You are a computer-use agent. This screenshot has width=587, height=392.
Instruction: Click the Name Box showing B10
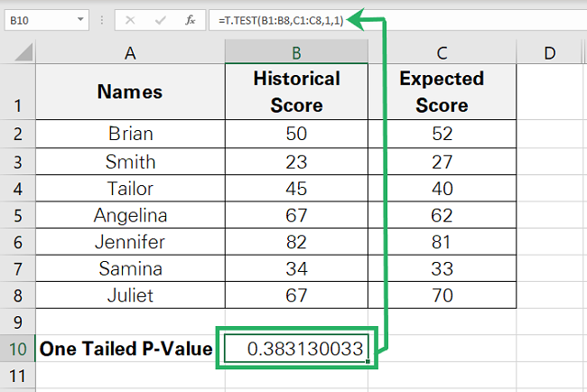click(x=41, y=19)
